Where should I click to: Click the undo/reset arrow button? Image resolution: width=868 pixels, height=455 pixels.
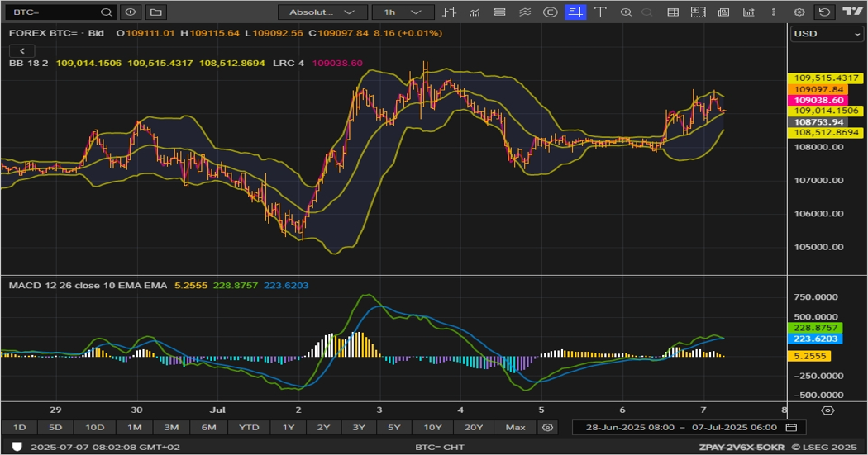pos(824,12)
